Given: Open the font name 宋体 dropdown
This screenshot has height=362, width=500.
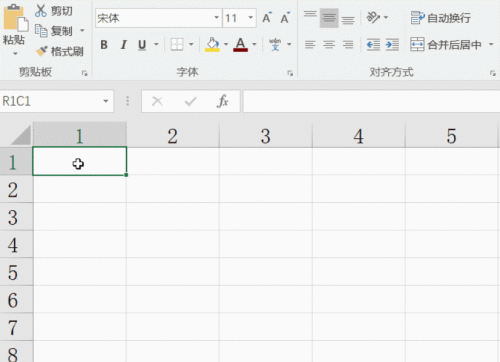Looking at the screenshot, I should [x=217, y=18].
